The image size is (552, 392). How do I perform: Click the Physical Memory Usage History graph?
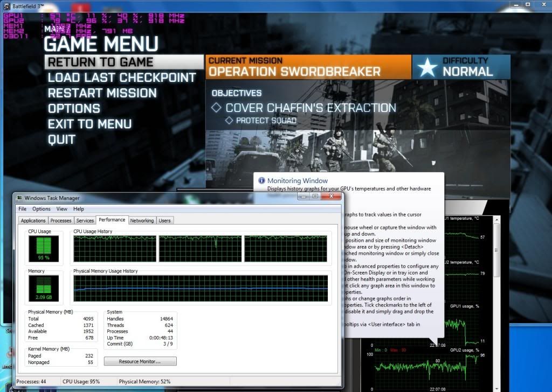tap(201, 288)
